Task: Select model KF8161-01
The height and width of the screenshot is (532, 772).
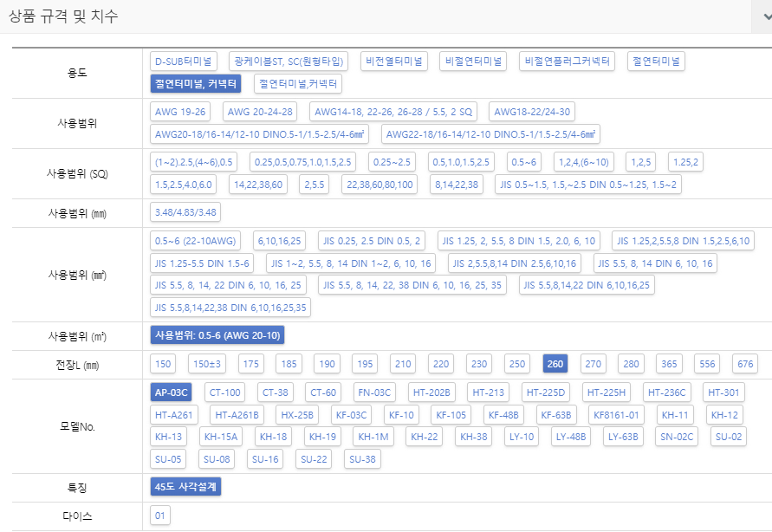Action: pos(616,415)
